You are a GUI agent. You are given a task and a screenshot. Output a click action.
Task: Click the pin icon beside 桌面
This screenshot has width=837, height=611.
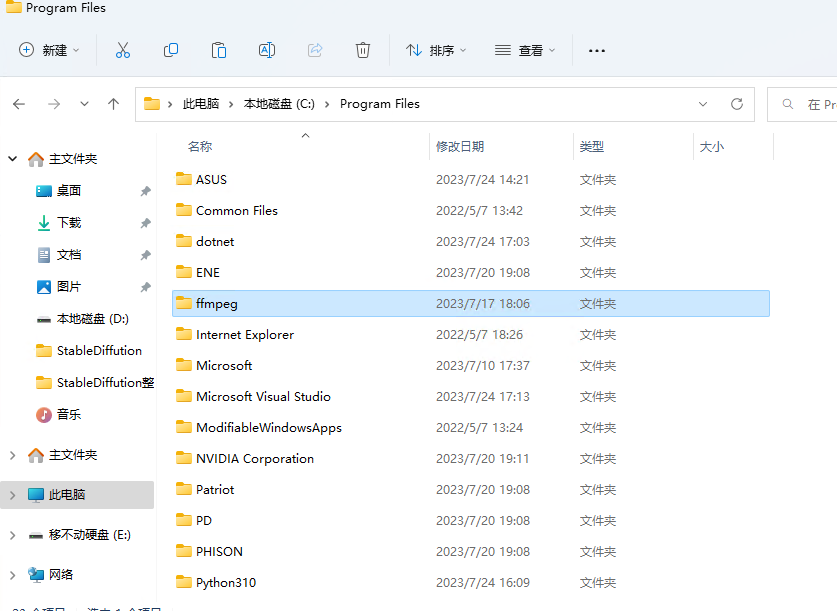(145, 191)
